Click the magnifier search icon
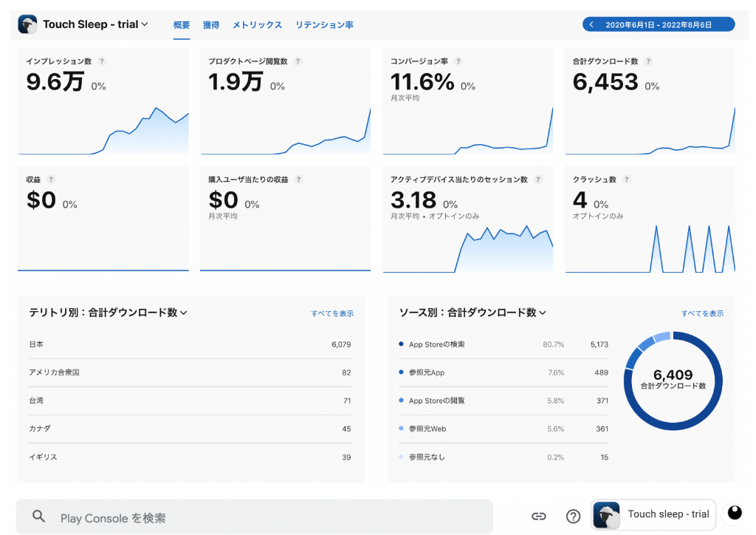The height and width of the screenshot is (535, 756). pyautogui.click(x=38, y=517)
